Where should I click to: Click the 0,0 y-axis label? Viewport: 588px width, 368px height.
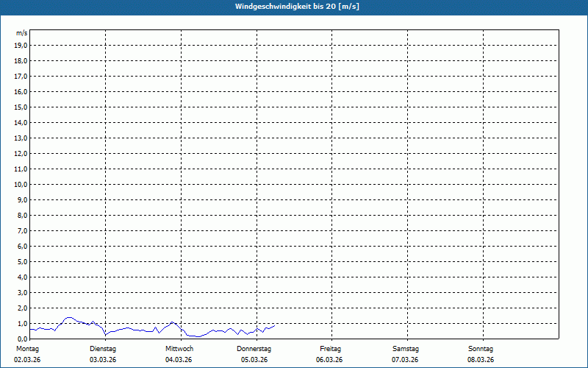click(x=22, y=339)
